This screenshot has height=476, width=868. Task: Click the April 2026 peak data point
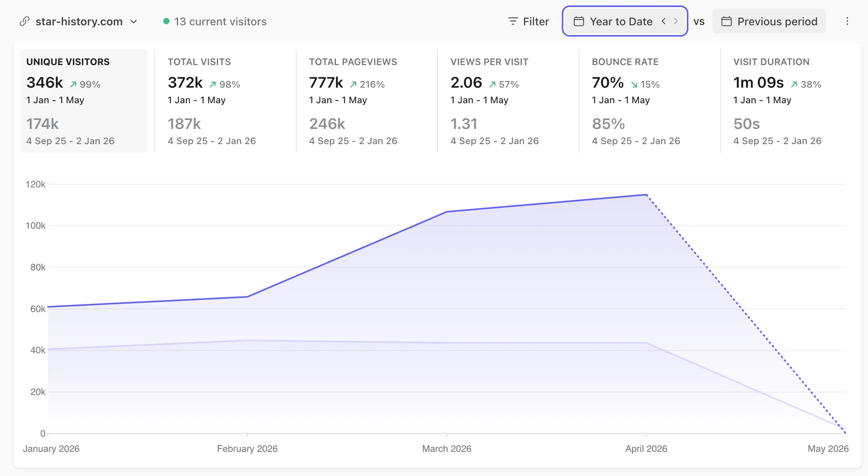click(x=646, y=195)
